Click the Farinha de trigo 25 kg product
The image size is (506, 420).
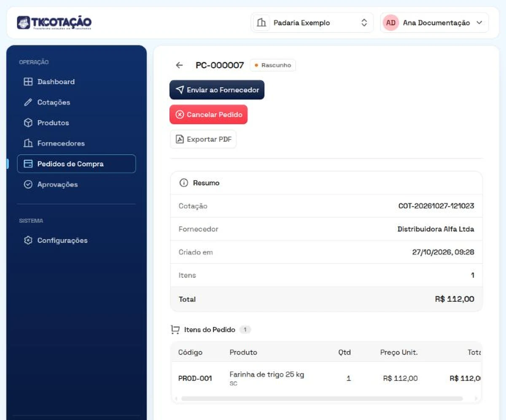click(x=266, y=374)
